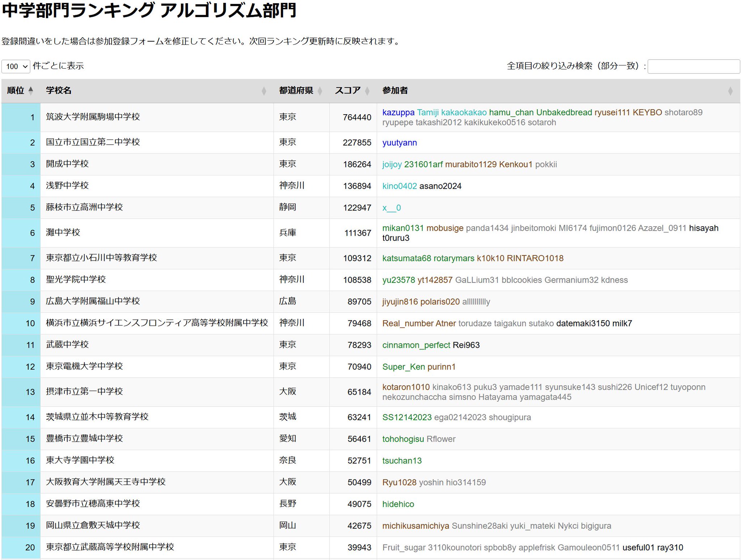Select school name 聖光学院中学校
Image resolution: width=741 pixels, height=560 pixels.
click(76, 279)
